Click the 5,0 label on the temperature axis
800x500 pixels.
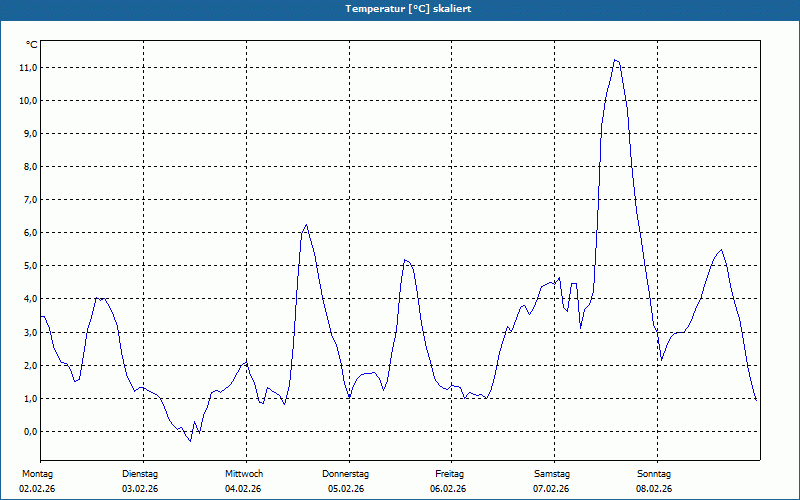point(29,266)
